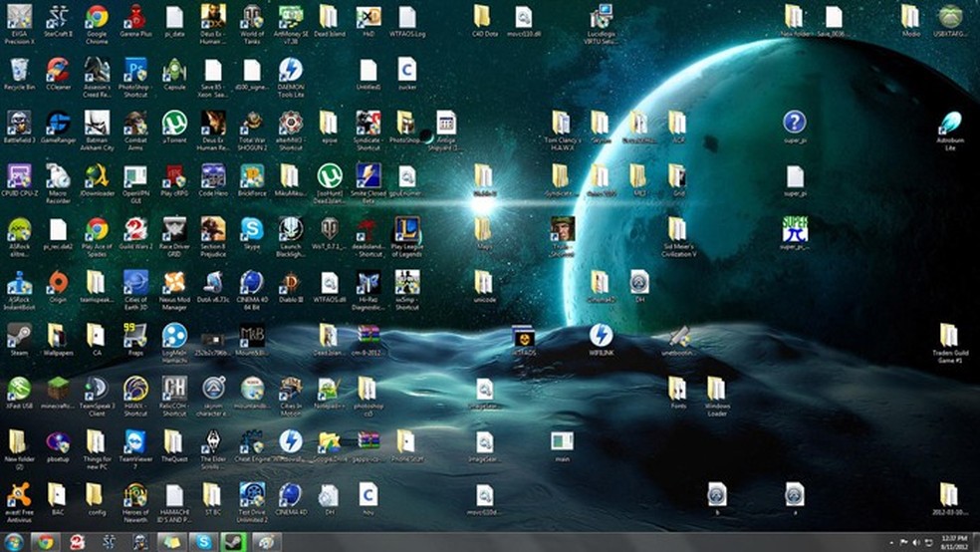This screenshot has width=980, height=552.
Task: Select the Fraps desktop icon
Action: 135,336
